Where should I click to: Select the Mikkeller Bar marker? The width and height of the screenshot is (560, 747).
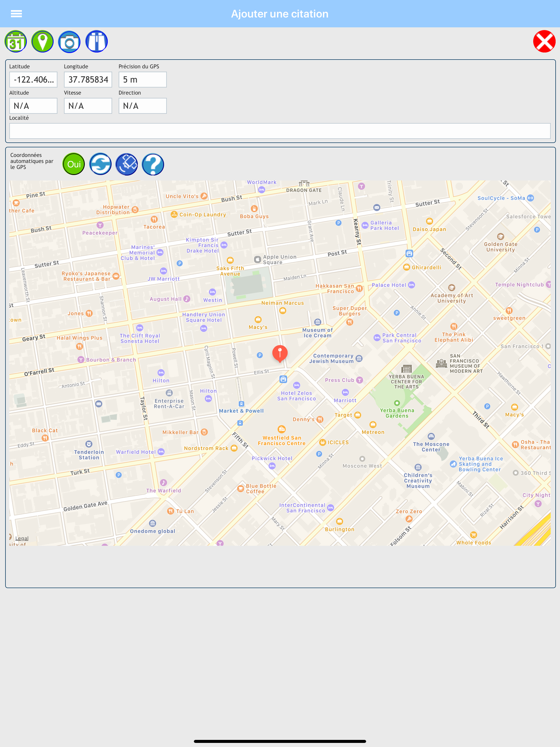click(x=204, y=432)
